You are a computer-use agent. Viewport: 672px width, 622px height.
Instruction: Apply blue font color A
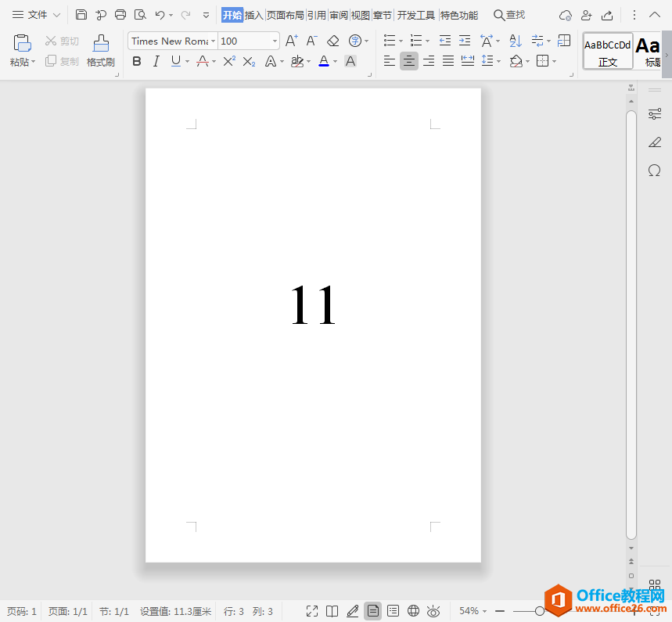(x=324, y=61)
